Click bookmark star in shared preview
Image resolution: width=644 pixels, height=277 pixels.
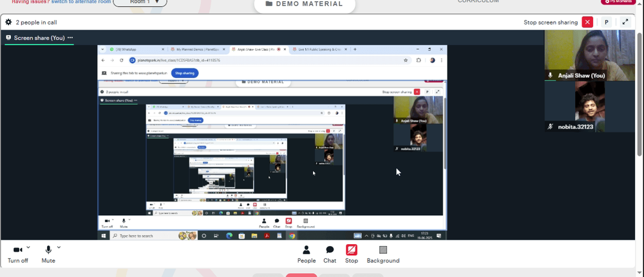click(x=406, y=60)
